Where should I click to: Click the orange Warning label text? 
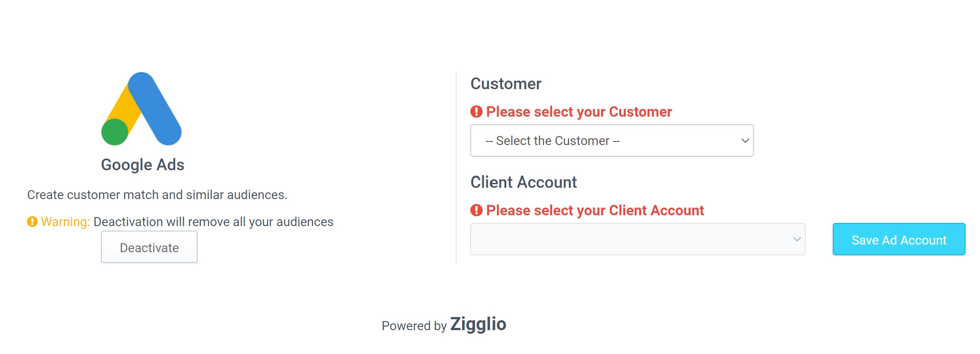point(65,222)
